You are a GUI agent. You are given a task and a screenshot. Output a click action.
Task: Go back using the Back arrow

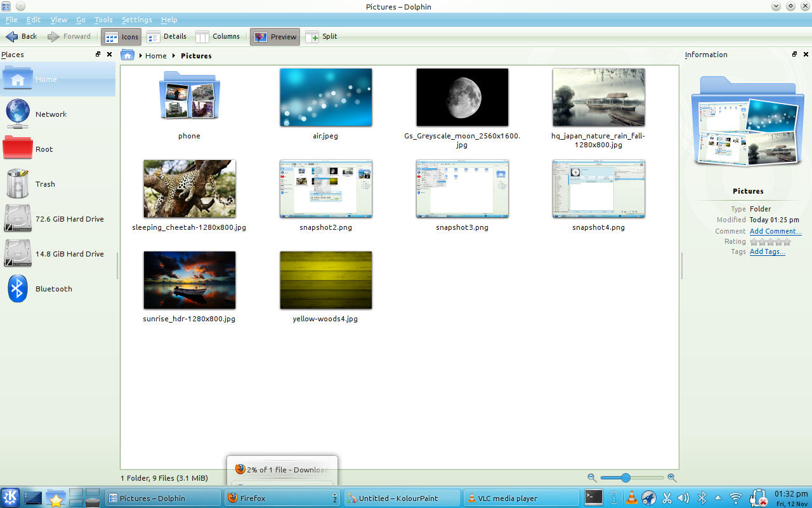tap(22, 36)
